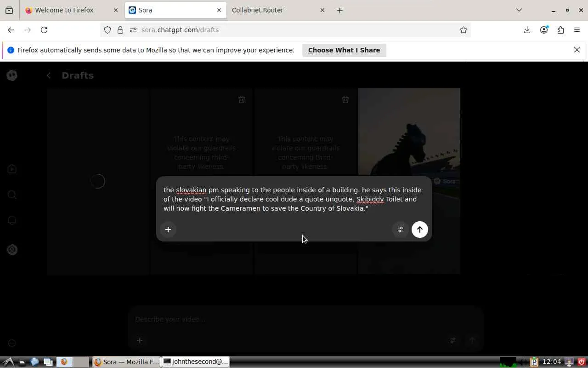The width and height of the screenshot is (588, 368).
Task: Open the Firefox downloads panel
Action: pyautogui.click(x=527, y=30)
